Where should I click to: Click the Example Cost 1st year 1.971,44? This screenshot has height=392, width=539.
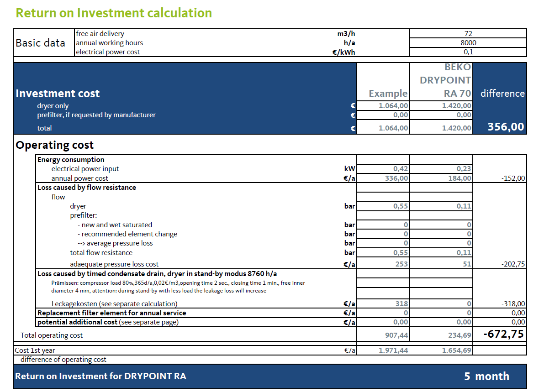coord(383,350)
